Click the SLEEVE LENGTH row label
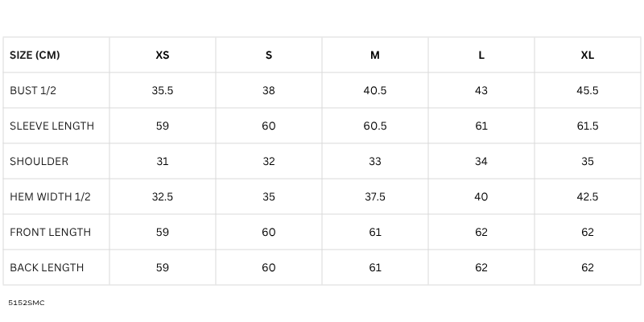This screenshot has height=322, width=644. click(x=52, y=126)
